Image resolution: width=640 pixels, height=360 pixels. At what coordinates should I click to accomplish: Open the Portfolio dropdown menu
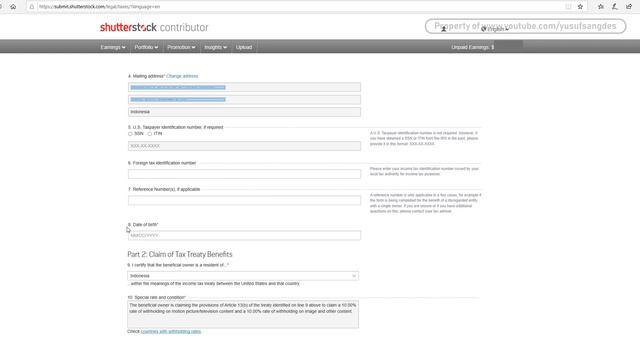pos(146,47)
